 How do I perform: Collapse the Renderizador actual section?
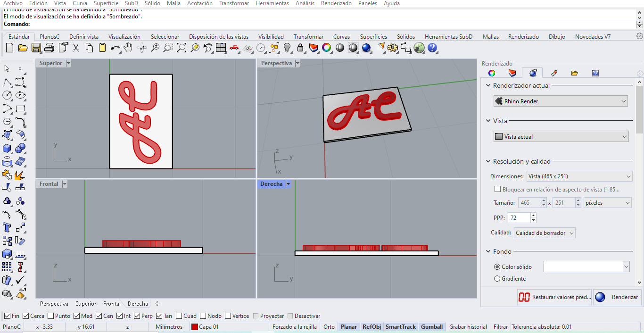click(488, 86)
